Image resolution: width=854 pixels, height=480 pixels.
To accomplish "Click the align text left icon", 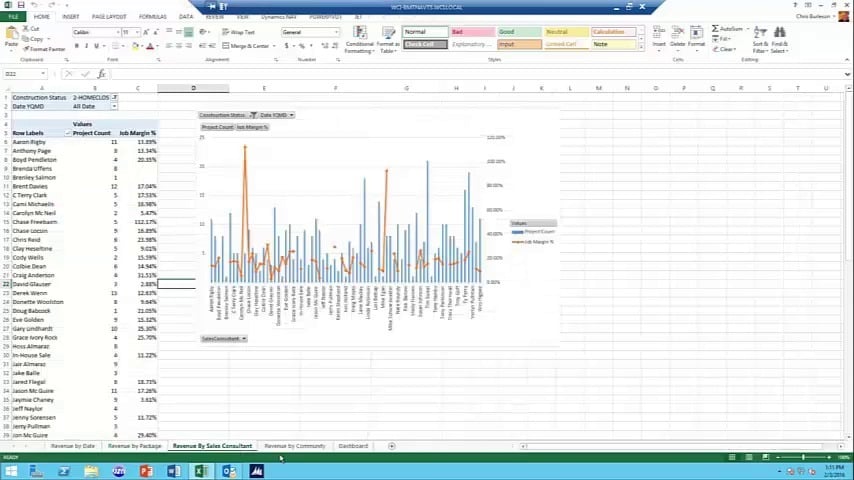I will pos(169,46).
